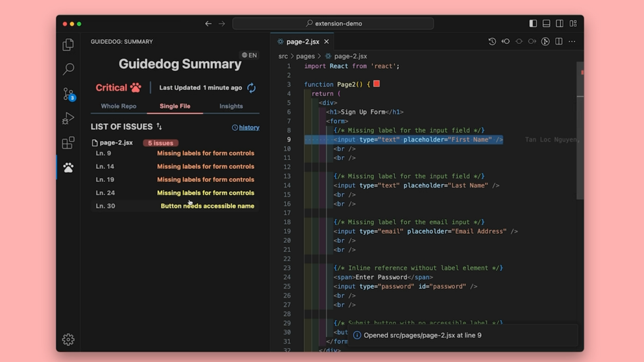Screen dimensions: 644x362
Task: Click line number 19 in the gutter
Action: point(287,231)
